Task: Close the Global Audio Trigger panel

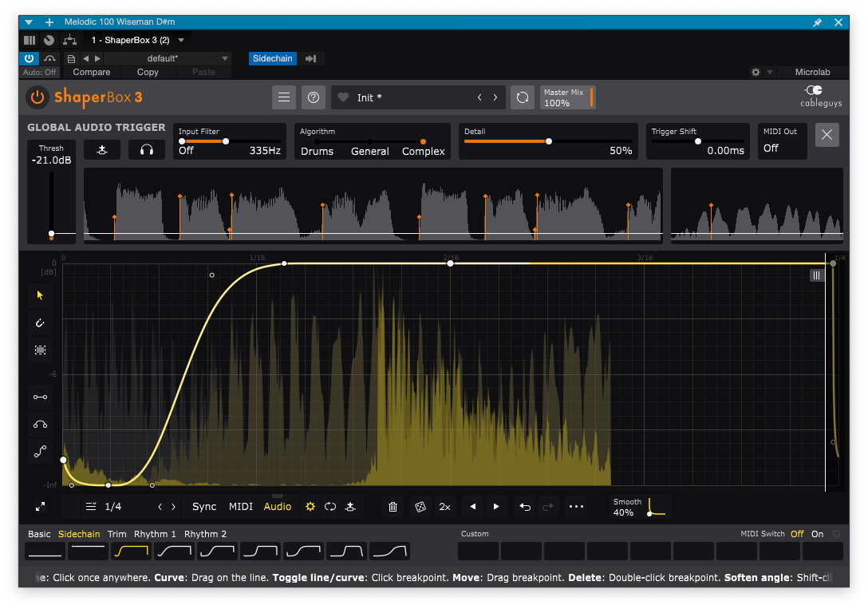Action: pyautogui.click(x=827, y=135)
